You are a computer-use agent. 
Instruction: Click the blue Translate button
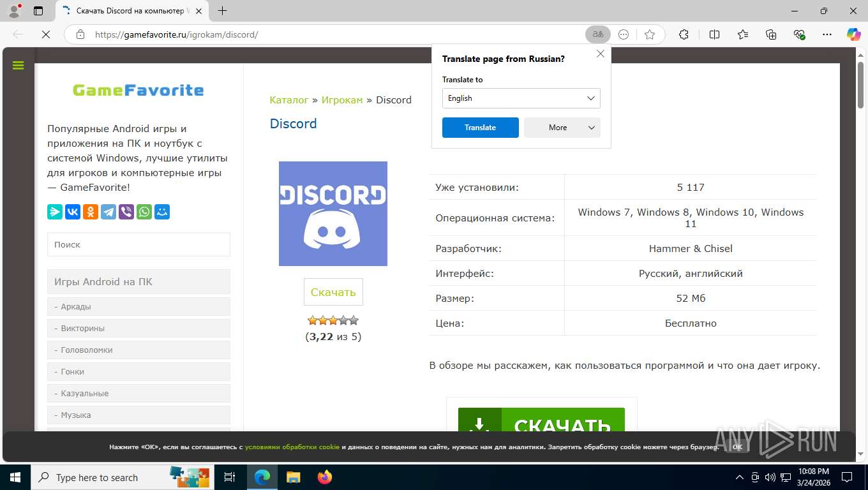pos(481,128)
